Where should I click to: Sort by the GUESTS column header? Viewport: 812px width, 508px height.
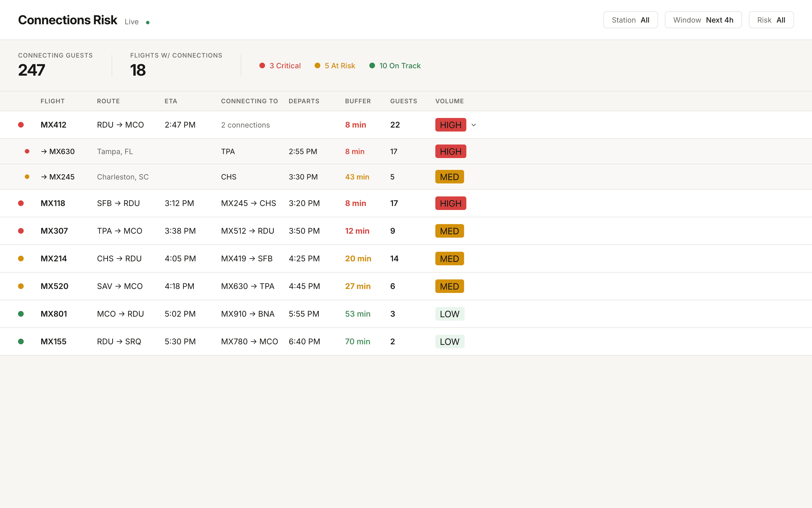click(x=404, y=101)
